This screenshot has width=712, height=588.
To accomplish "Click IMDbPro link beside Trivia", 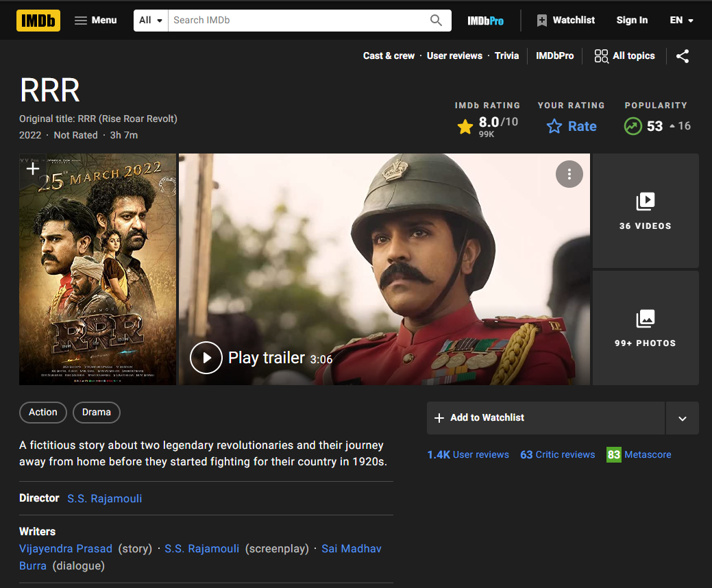I will pos(555,56).
